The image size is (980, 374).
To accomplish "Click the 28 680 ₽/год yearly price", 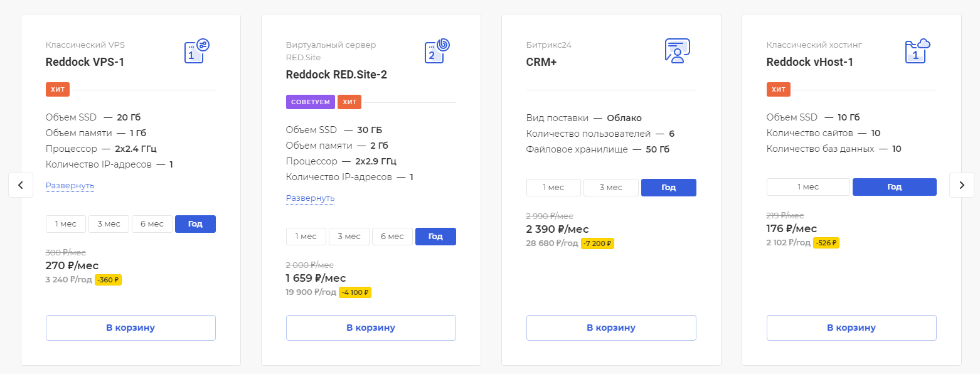I will click(552, 243).
